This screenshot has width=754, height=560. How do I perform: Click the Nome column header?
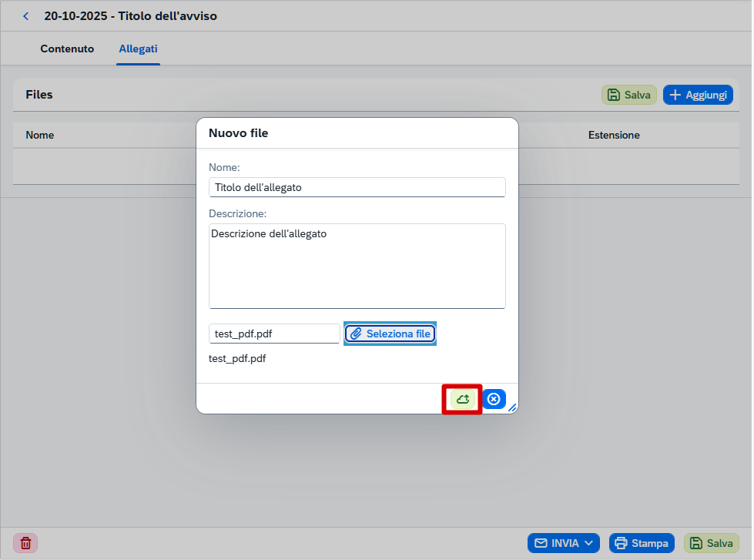coord(40,135)
